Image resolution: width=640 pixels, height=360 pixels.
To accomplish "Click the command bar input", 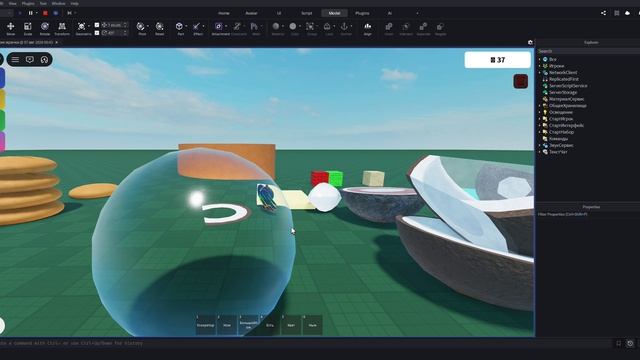I will (x=306, y=343).
